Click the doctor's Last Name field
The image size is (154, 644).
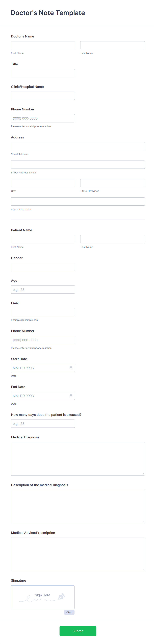point(112,45)
